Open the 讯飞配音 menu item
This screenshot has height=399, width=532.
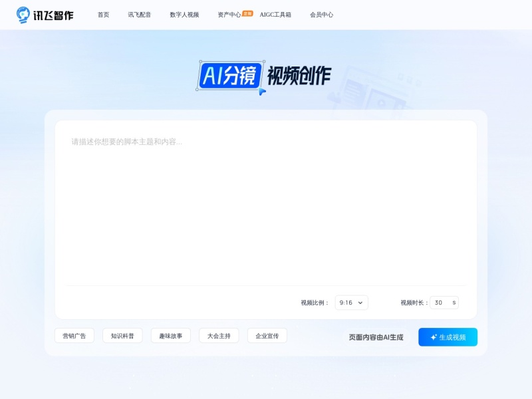(139, 15)
